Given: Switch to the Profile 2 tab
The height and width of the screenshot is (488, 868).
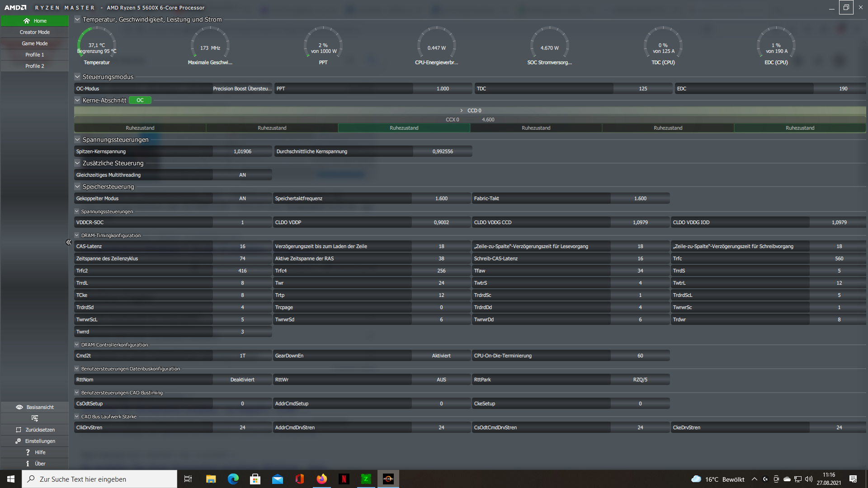Looking at the screenshot, I should (35, 66).
